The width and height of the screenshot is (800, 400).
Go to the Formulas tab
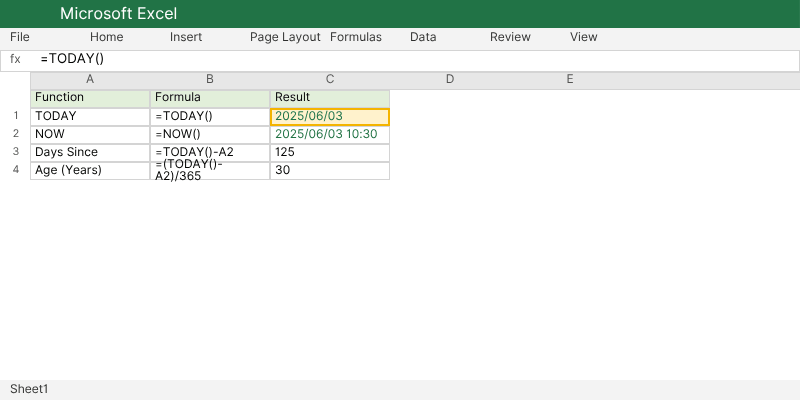[356, 37]
